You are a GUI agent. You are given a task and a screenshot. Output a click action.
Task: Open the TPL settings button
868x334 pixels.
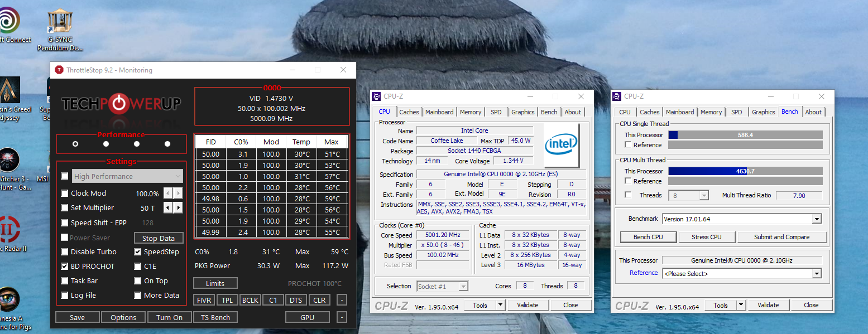pos(227,300)
